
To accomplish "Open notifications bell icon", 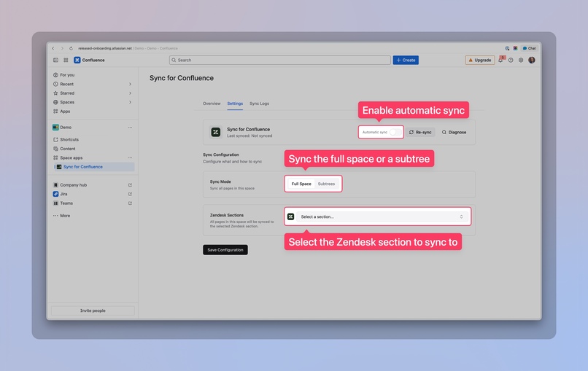I will click(x=500, y=60).
